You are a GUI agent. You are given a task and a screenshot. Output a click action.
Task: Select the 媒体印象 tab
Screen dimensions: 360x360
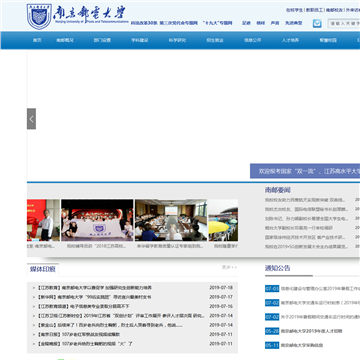click(x=43, y=269)
